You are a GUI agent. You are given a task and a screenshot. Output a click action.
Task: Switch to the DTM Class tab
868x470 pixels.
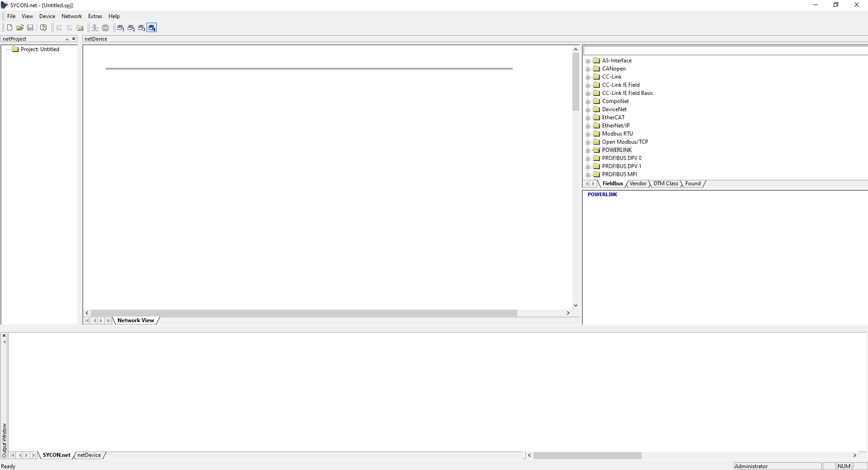tap(665, 183)
